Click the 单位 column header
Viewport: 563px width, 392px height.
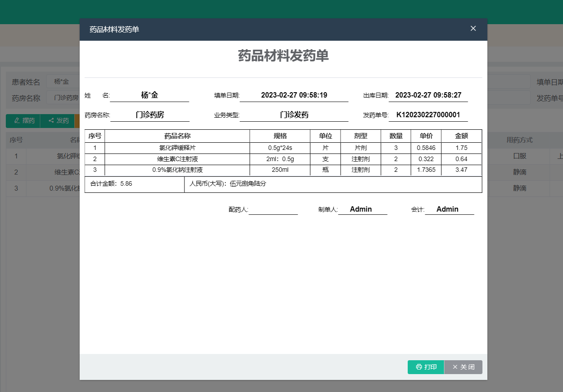pyautogui.click(x=325, y=136)
